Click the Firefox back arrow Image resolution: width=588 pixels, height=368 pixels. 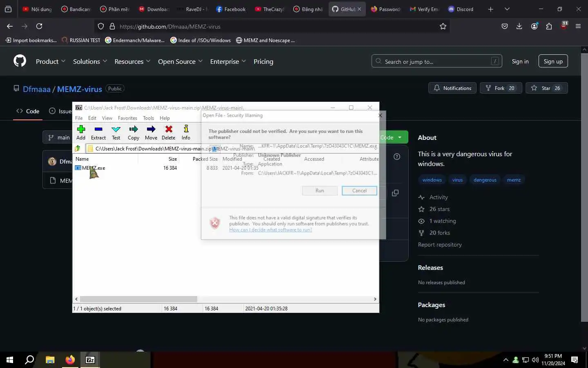(x=10, y=26)
